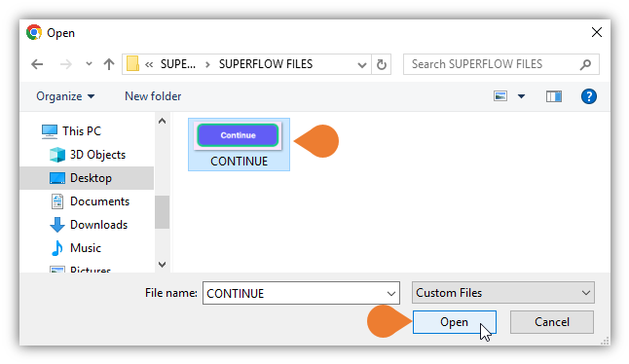The width and height of the screenshot is (629, 364).
Task: Click the Downloads arrow icon
Action: point(57,225)
